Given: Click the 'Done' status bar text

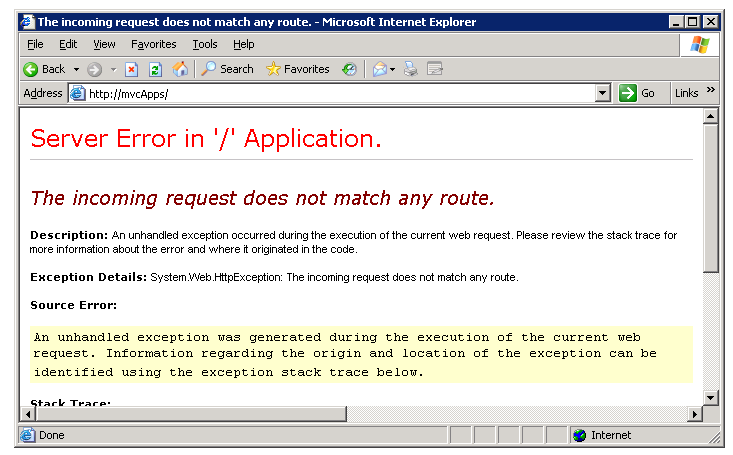Looking at the screenshot, I should (52, 435).
